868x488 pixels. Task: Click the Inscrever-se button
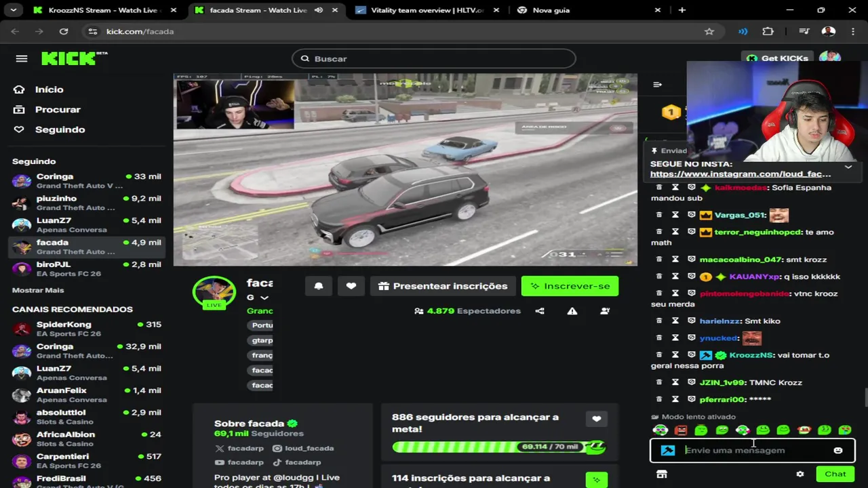coord(570,286)
